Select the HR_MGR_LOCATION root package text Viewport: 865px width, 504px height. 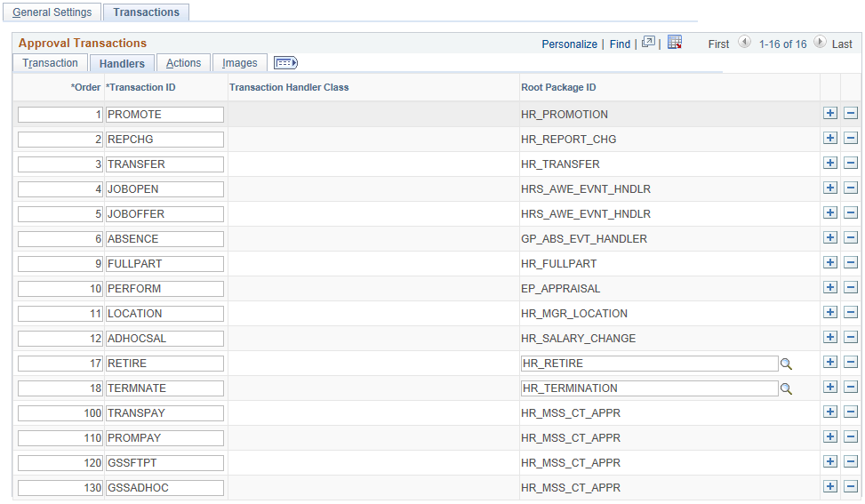(x=574, y=314)
